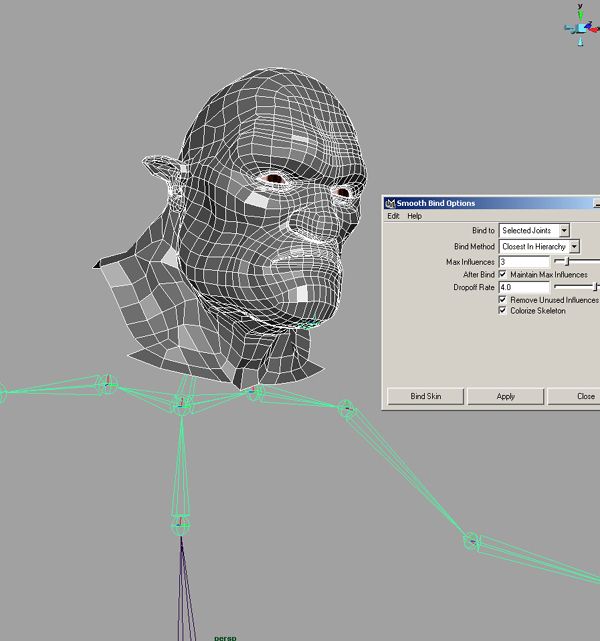
Task: Click the Maya logo in Smooth Bind Options title bar
Action: point(390,203)
